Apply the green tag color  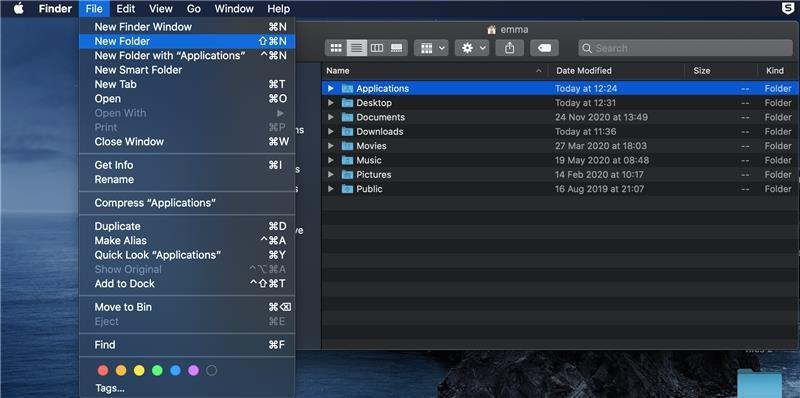pos(157,370)
